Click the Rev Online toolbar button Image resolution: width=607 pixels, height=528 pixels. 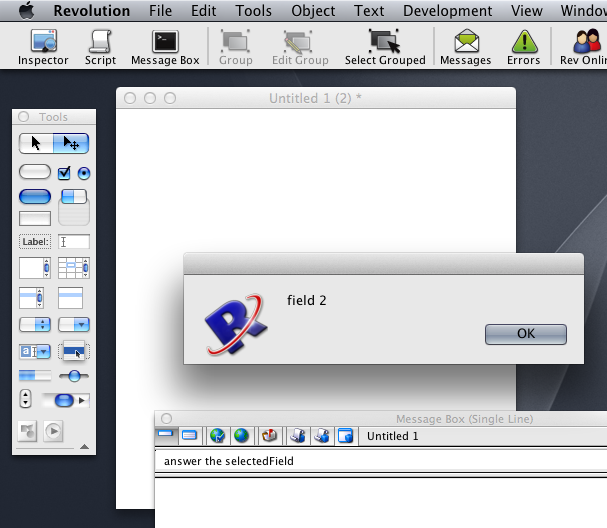click(x=583, y=47)
